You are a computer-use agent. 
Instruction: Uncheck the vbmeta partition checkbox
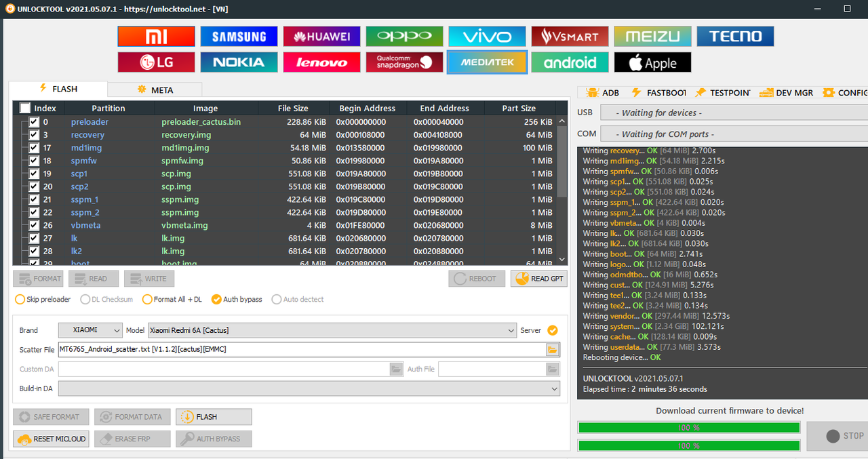[34, 225]
